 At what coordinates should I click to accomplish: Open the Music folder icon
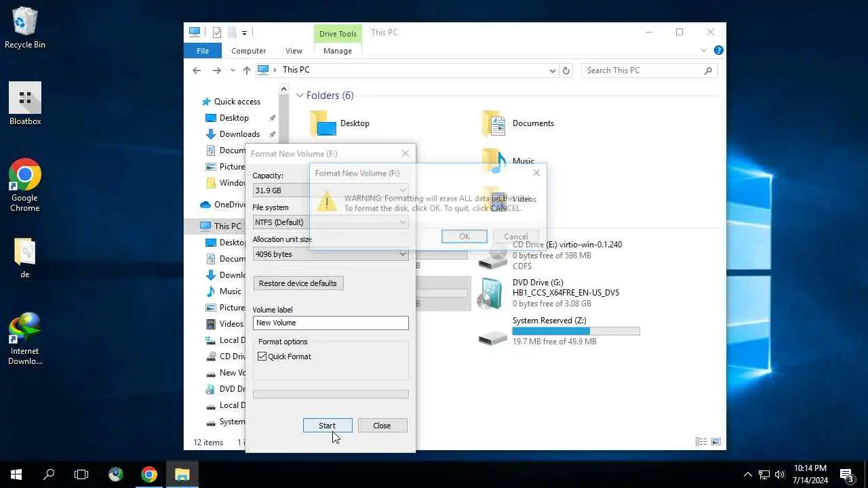494,161
